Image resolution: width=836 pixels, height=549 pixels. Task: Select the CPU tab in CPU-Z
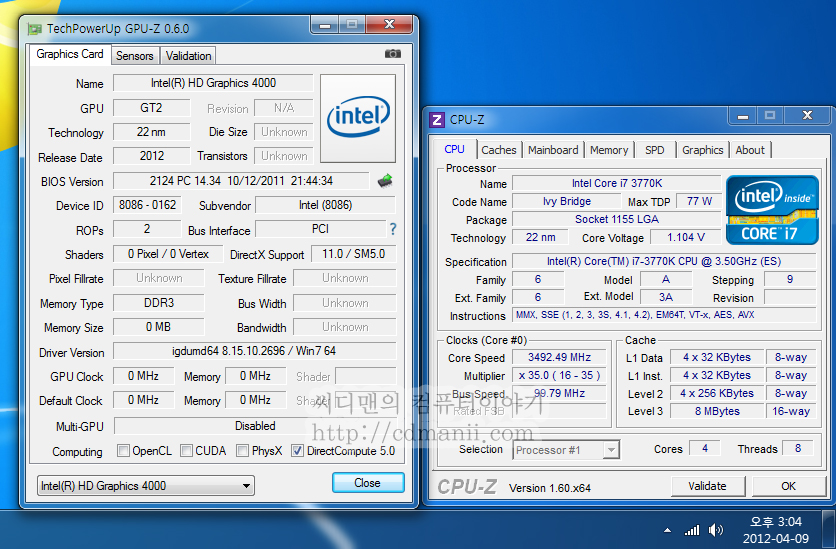coord(455,149)
